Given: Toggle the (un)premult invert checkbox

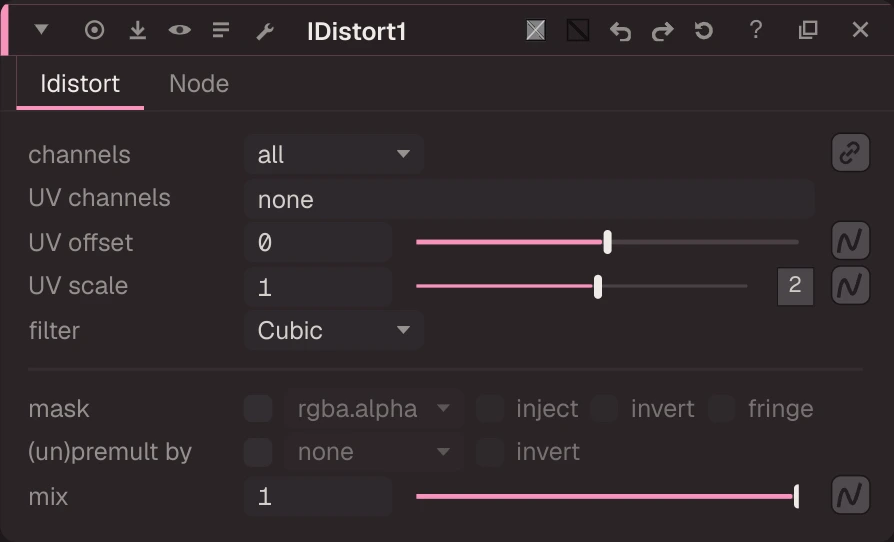Looking at the screenshot, I should 490,452.
